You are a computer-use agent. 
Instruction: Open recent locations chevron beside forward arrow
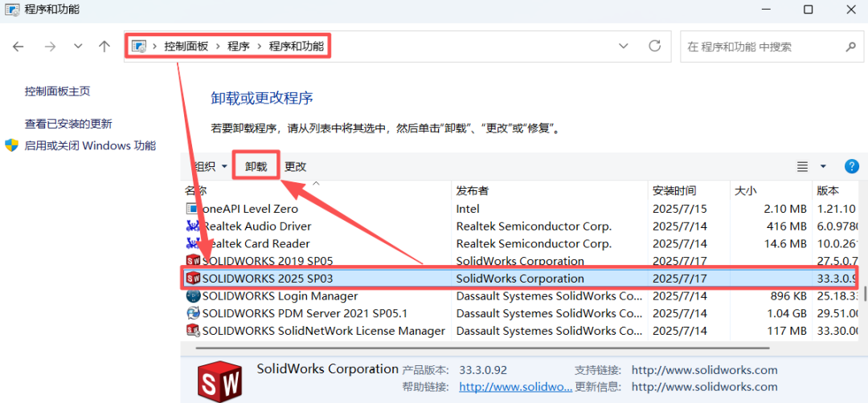point(78,47)
